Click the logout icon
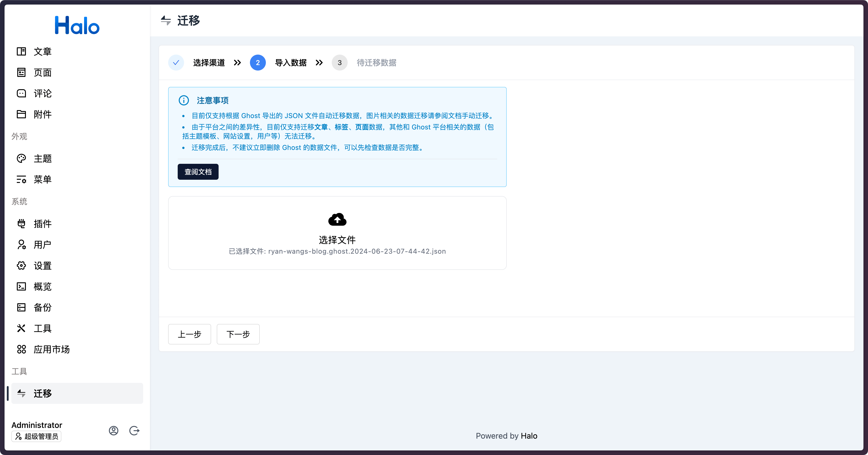 [134, 430]
